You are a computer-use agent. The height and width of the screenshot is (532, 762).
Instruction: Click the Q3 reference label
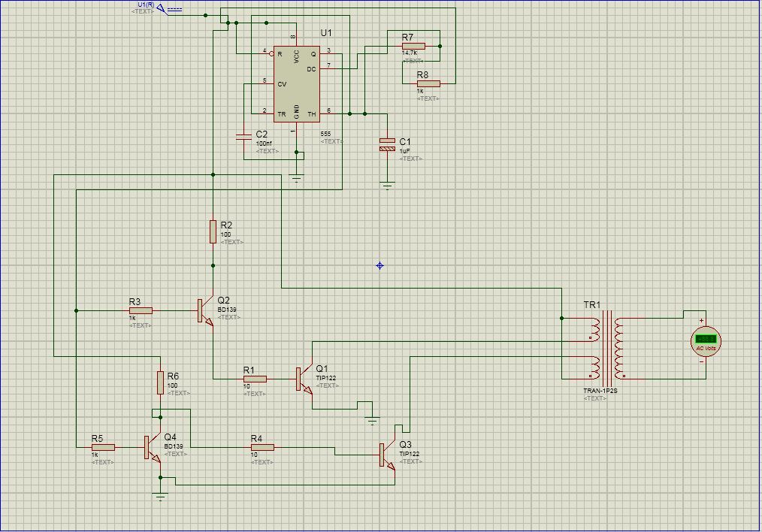point(405,445)
